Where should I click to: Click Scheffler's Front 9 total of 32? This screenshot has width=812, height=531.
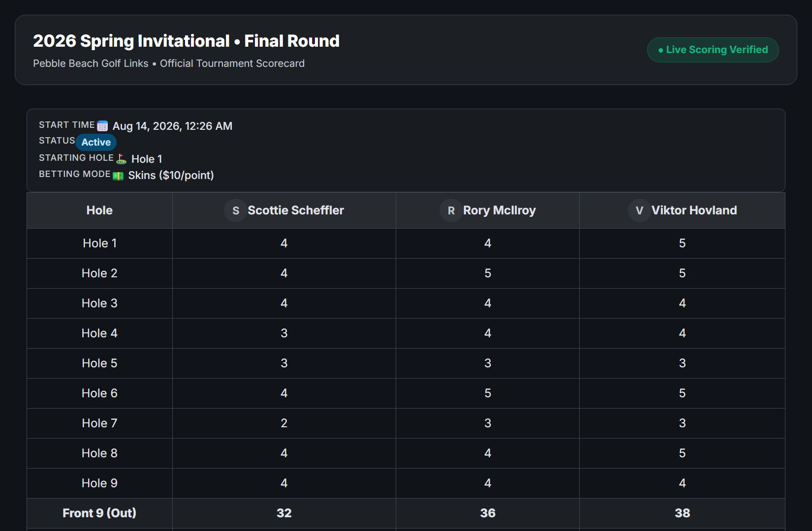tap(284, 513)
